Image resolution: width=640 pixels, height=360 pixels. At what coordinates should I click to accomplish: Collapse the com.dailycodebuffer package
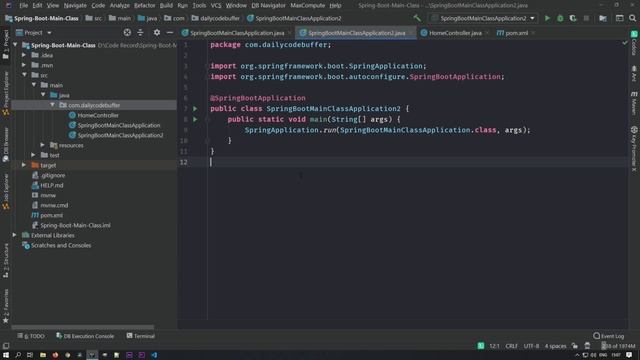coord(52,105)
